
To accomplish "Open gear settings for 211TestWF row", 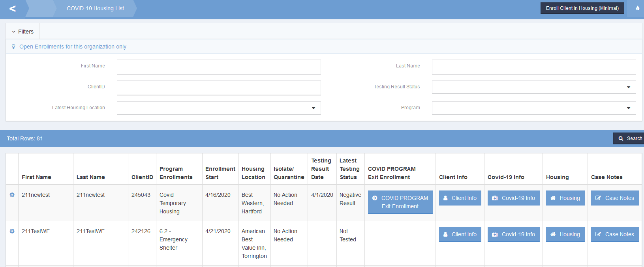I will 12,231.
